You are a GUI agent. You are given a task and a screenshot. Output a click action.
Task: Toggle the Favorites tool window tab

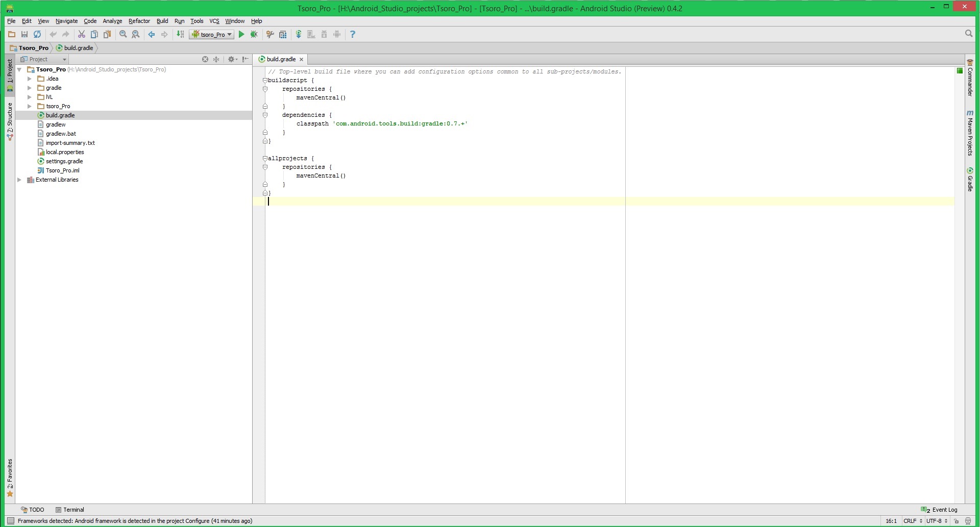[x=10, y=478]
